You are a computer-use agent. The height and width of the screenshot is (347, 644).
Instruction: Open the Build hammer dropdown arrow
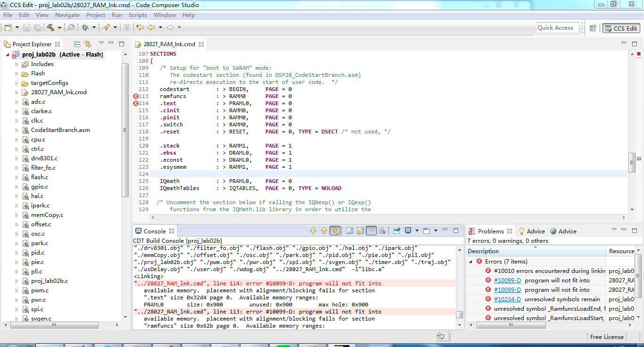click(59, 28)
